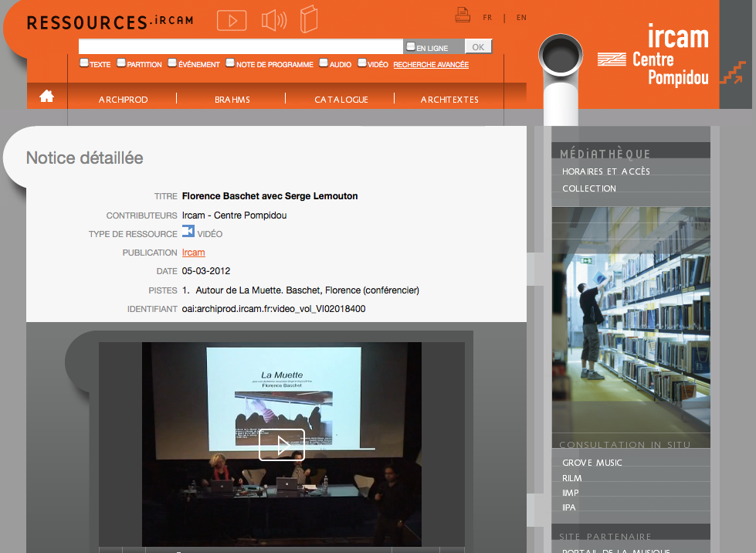Open the COLLECTION link
Image resolution: width=756 pixels, height=553 pixels.
[589, 188]
